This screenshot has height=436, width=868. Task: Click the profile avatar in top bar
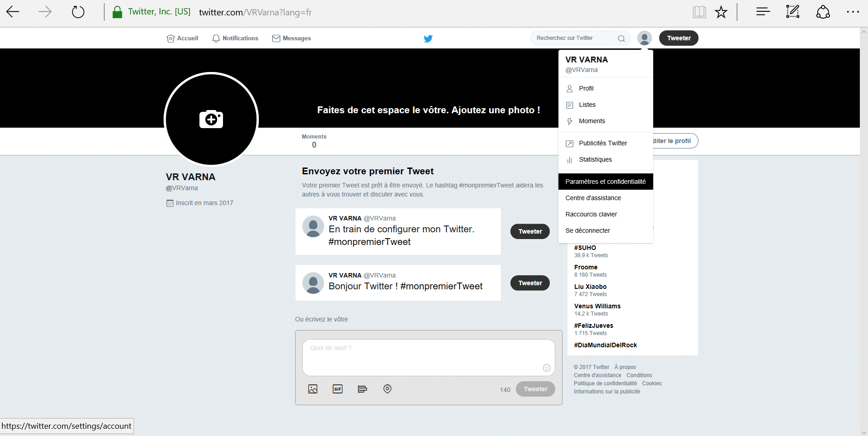(x=645, y=38)
